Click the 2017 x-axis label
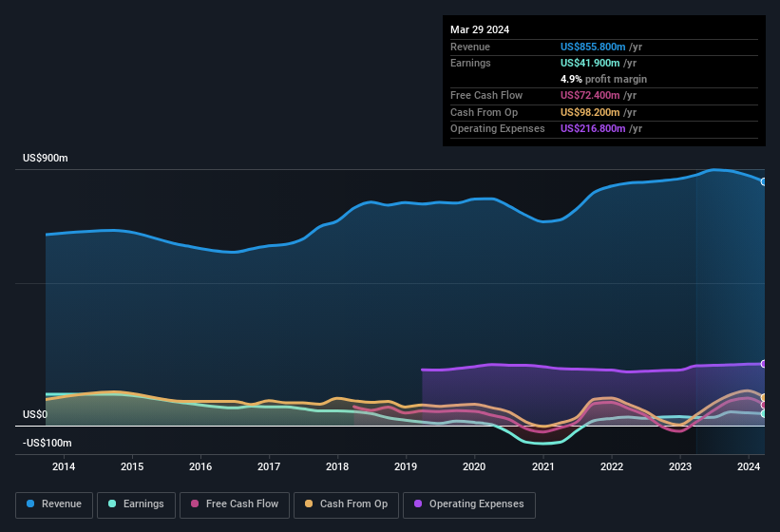Screen dimensions: 780x532 (x=269, y=466)
